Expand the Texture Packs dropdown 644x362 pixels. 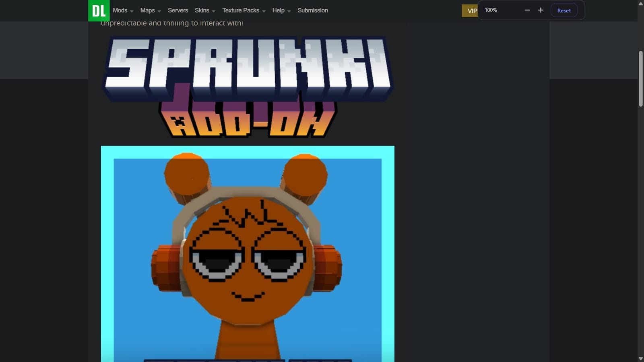[241, 10]
